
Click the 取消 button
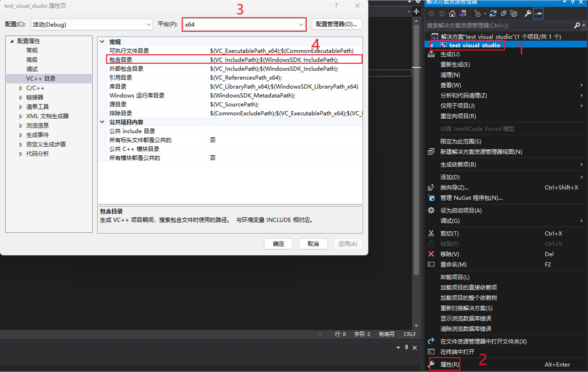[x=313, y=244]
